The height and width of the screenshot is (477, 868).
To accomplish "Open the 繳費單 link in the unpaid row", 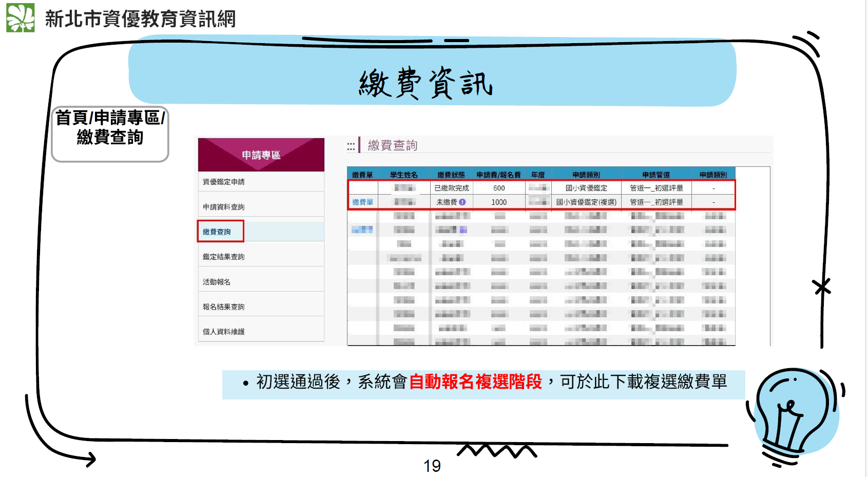I will (x=362, y=202).
